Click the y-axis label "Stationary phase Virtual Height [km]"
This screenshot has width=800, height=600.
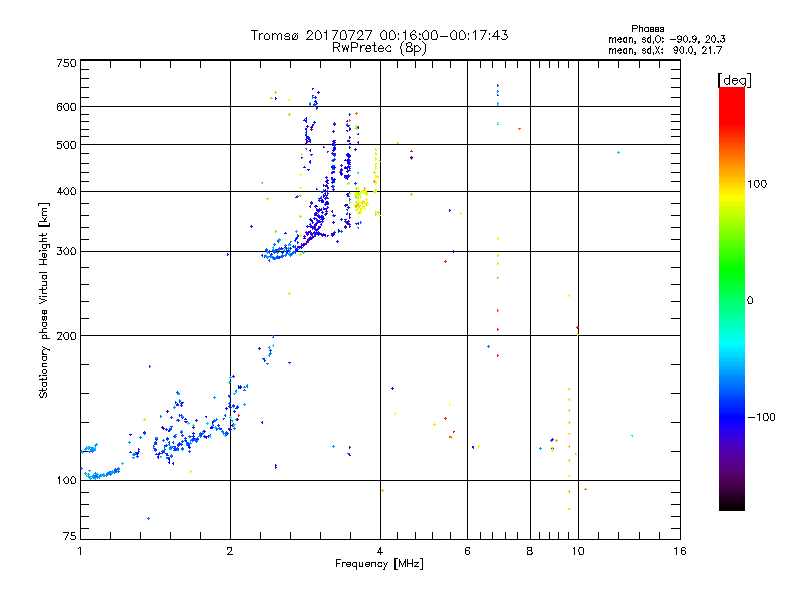point(44,300)
